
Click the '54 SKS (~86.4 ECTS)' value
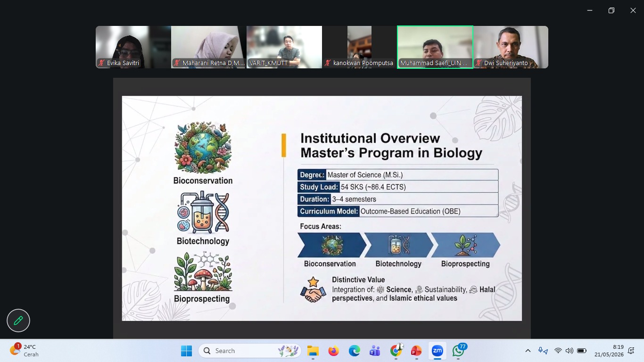373,187
